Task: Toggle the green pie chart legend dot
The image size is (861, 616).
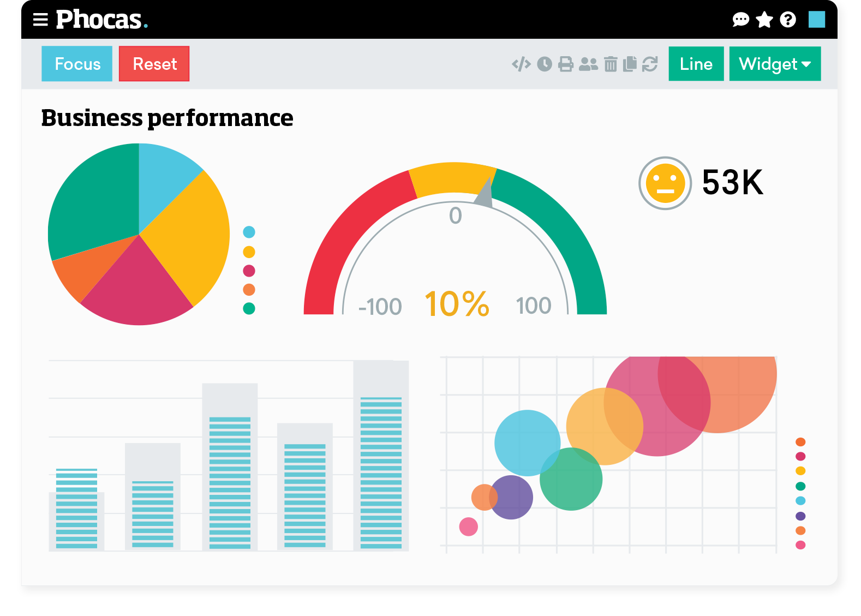Action: pos(249,309)
